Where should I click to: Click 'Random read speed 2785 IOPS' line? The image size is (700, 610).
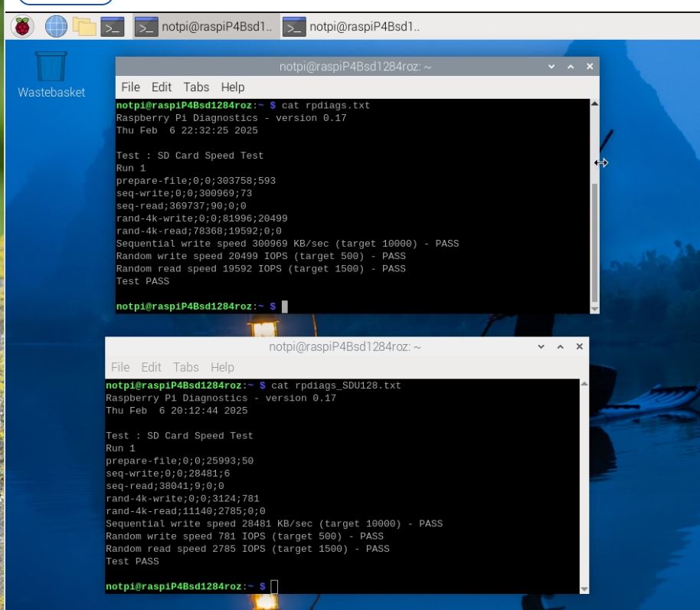click(248, 549)
